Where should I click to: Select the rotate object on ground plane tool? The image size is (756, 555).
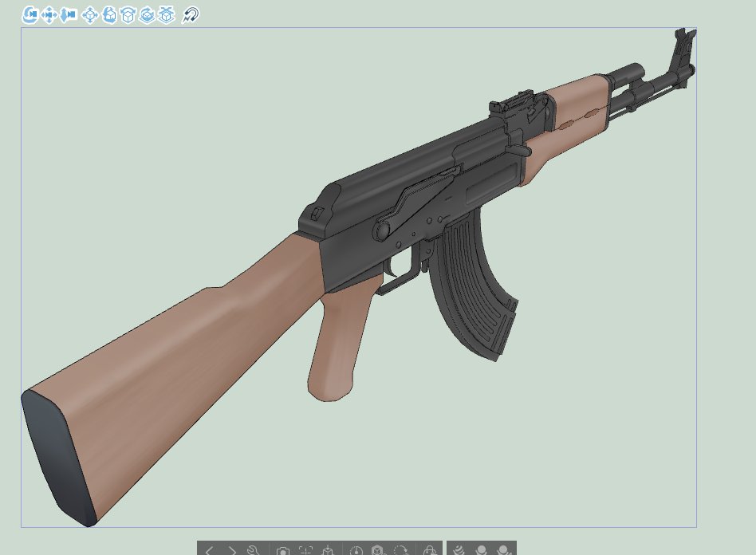coord(147,15)
